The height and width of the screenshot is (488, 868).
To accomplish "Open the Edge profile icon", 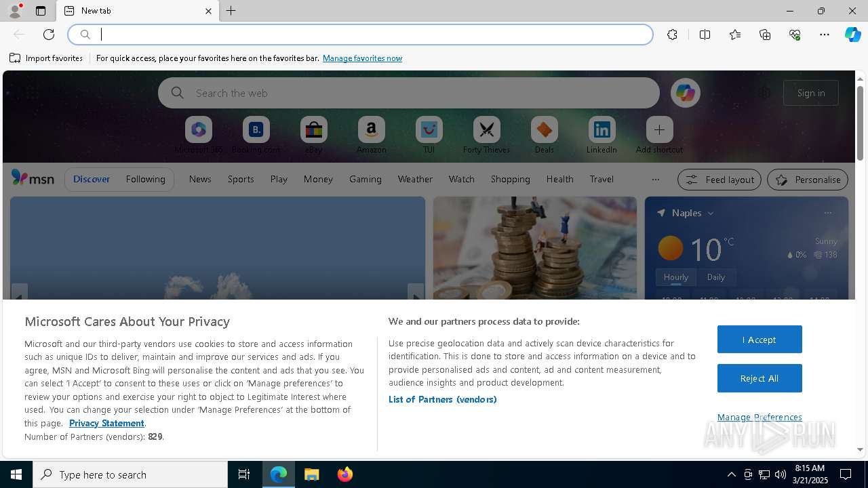I will coord(14,11).
